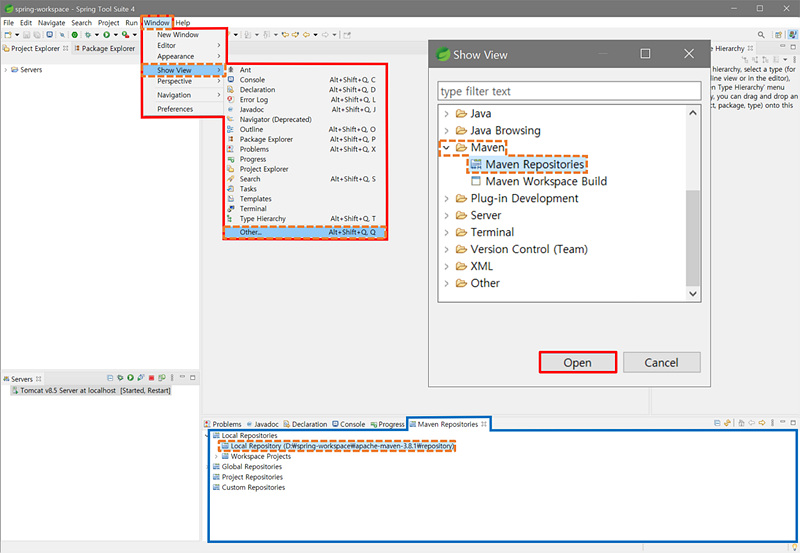The image size is (800, 553).
Task: Open the view menu dots in Servers view
Action: click(x=172, y=378)
